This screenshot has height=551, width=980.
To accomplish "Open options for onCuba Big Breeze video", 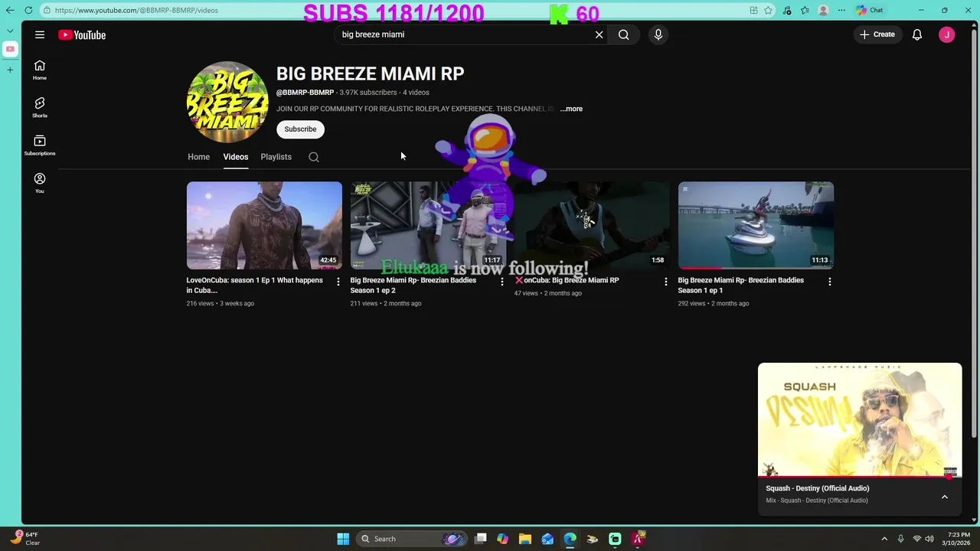I will point(665,282).
